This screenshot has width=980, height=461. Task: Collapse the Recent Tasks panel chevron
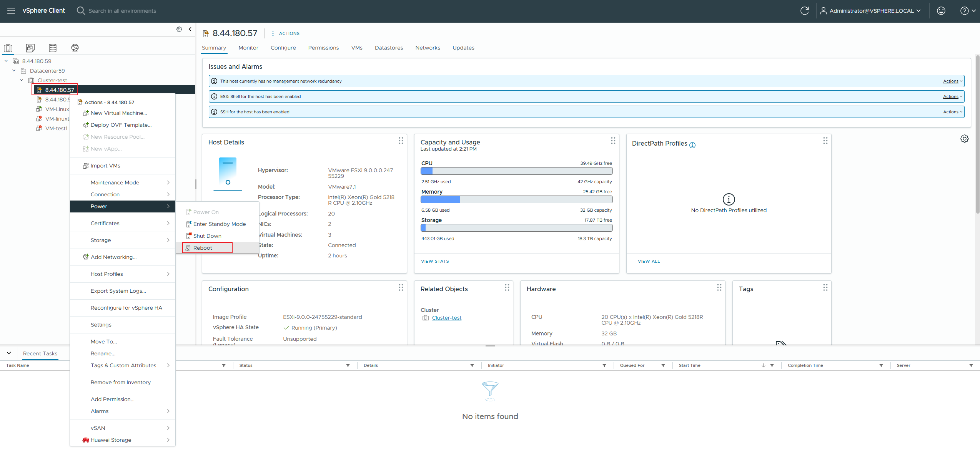coord(9,353)
